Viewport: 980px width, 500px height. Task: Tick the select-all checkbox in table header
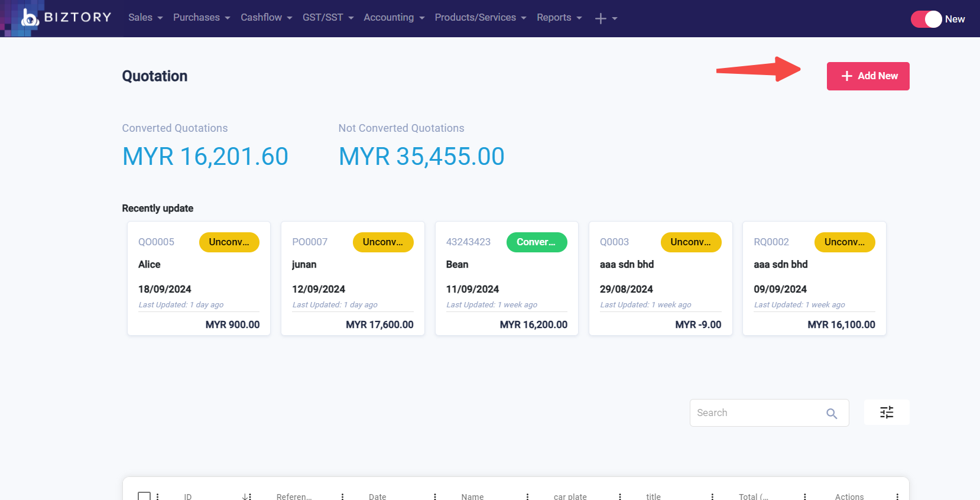pos(144,496)
